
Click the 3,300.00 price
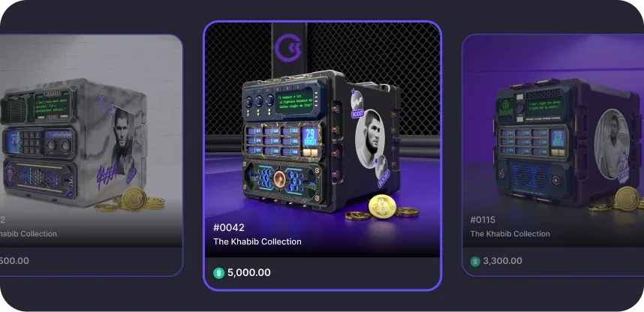[x=503, y=261]
